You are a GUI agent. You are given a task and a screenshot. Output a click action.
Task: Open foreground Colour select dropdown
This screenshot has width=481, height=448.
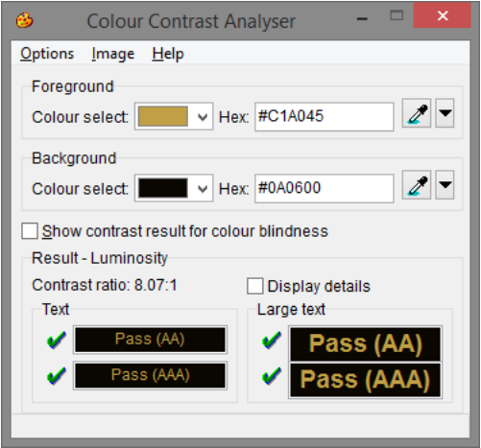(174, 116)
